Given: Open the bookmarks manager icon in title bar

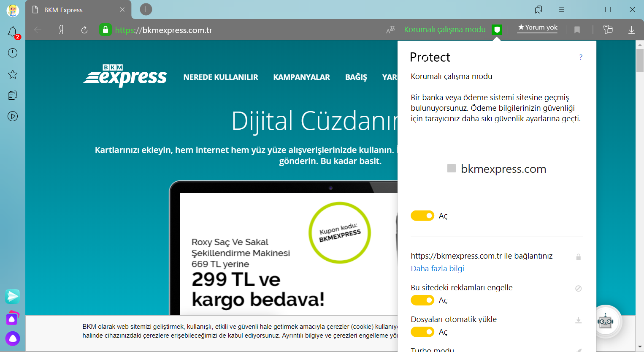Looking at the screenshot, I should pos(538,9).
